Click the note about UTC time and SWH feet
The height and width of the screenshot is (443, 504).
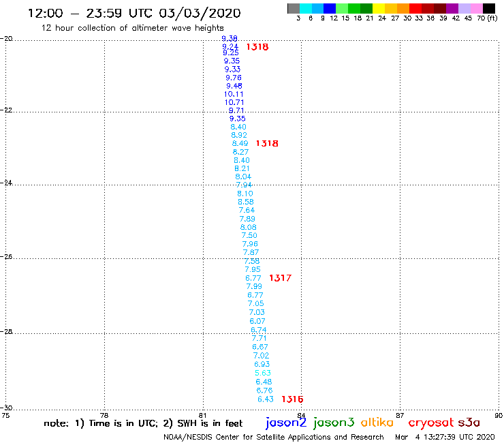tap(143, 423)
